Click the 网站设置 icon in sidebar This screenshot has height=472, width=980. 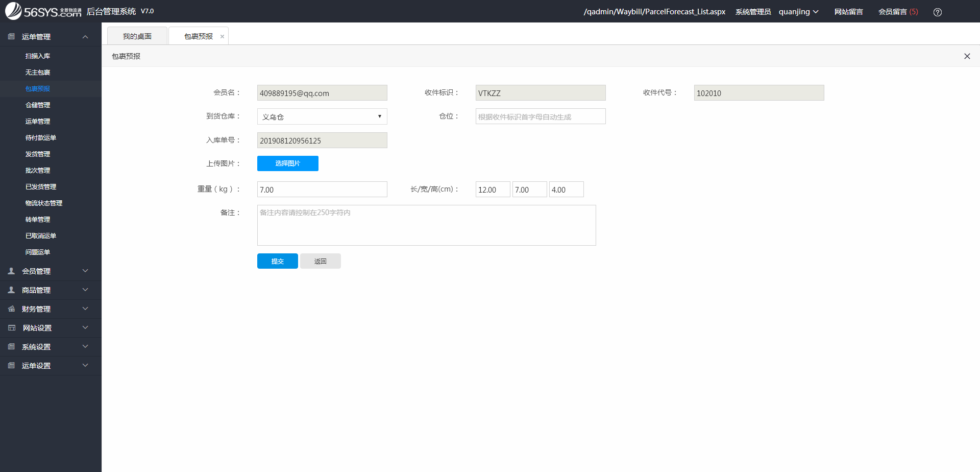tap(11, 328)
